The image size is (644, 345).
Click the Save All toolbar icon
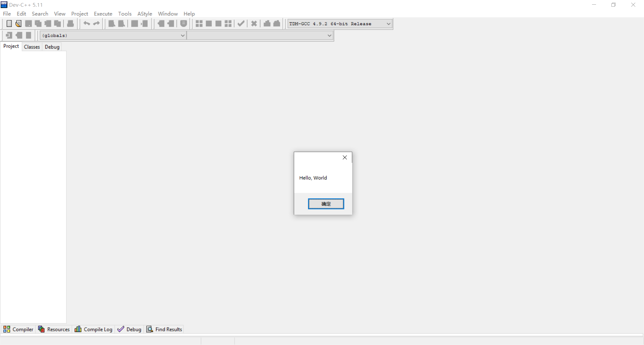[x=38, y=23]
